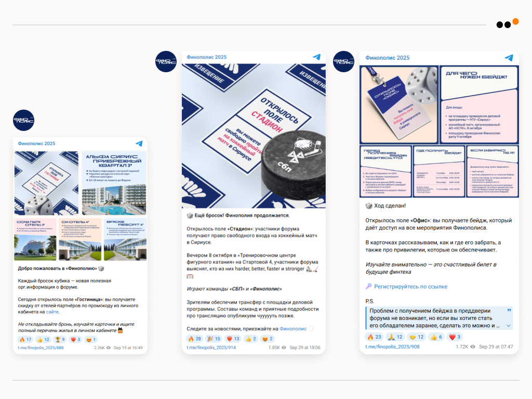This screenshot has height=399, width=532.
Task: Open the Открылось поле Стадион puck image
Action: coord(254,136)
